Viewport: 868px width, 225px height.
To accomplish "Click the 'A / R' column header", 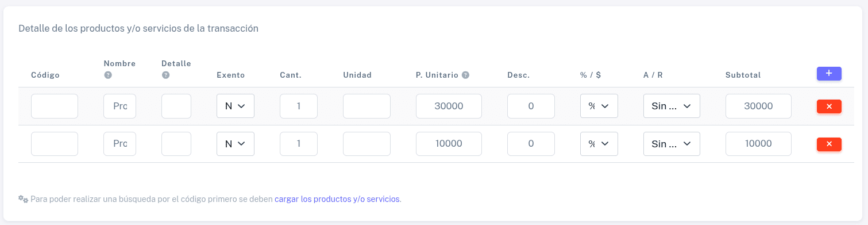I will [653, 75].
